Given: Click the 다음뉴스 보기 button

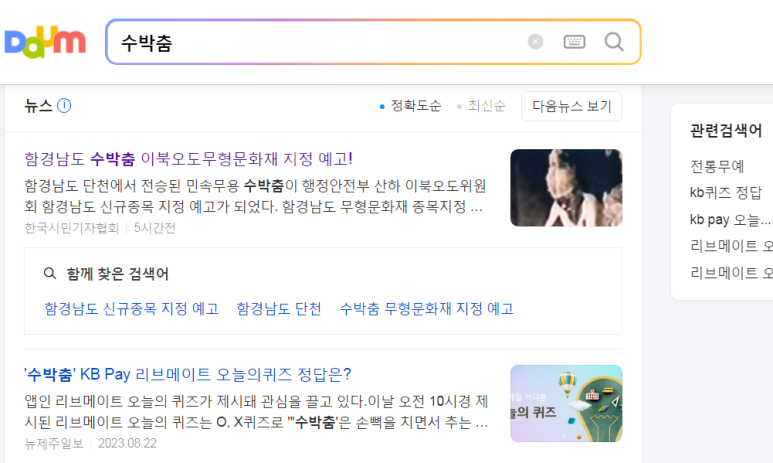Looking at the screenshot, I should (x=572, y=106).
